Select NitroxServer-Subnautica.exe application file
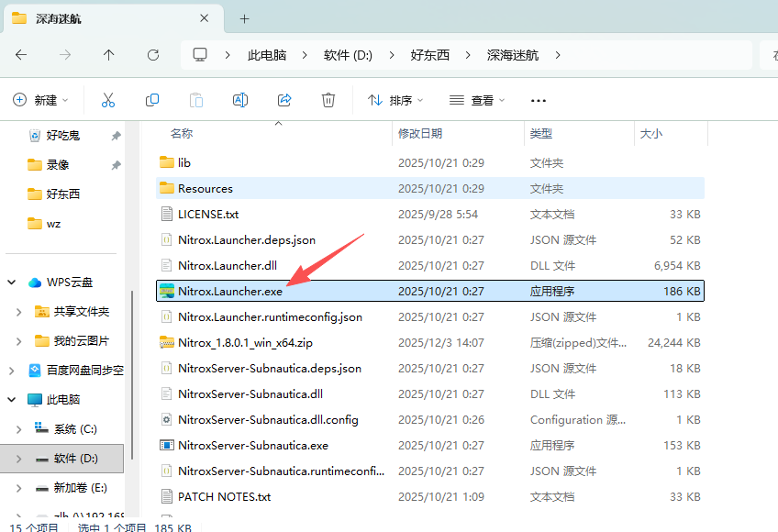Screen dimensions: 778x532 [x=252, y=446]
